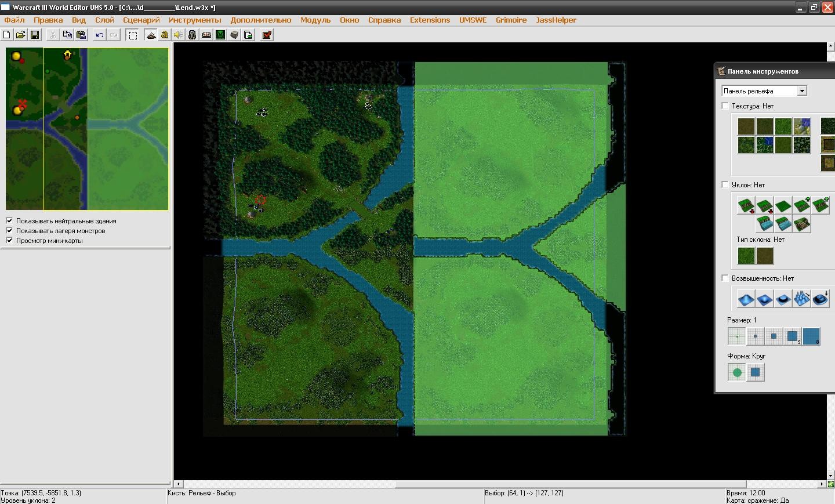This screenshot has height=504, width=835.
Task: Open the JassHelper menu
Action: click(556, 20)
